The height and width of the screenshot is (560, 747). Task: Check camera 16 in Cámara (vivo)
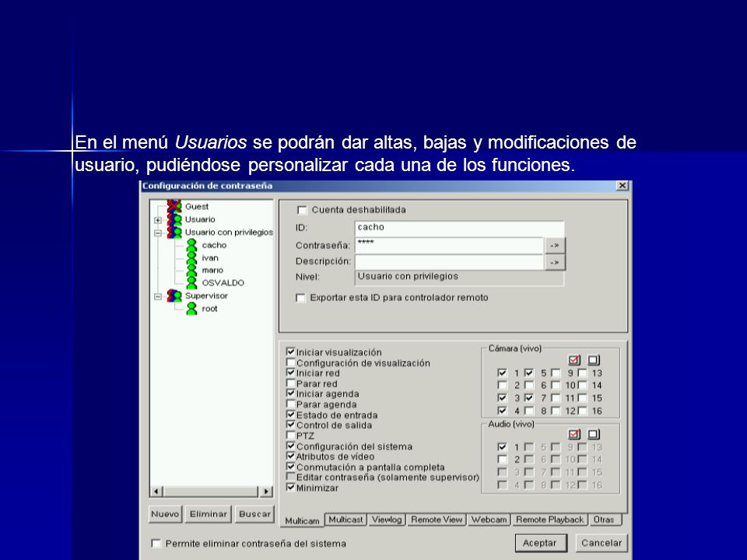[582, 410]
